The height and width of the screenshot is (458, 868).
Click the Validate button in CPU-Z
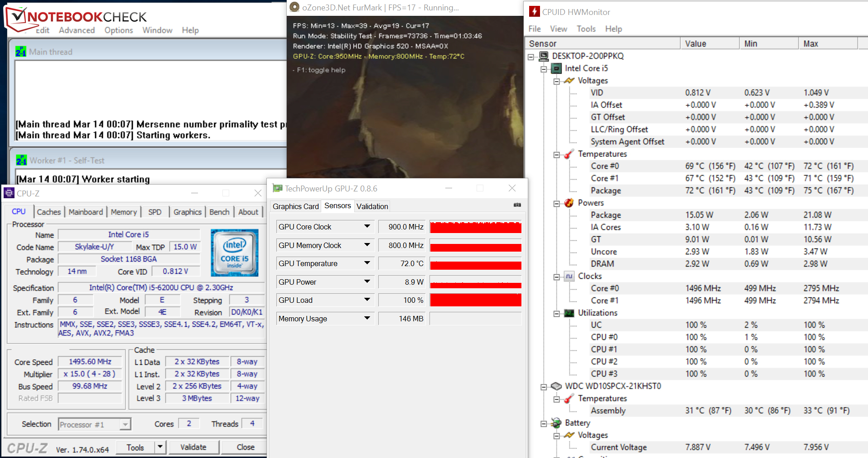point(193,447)
